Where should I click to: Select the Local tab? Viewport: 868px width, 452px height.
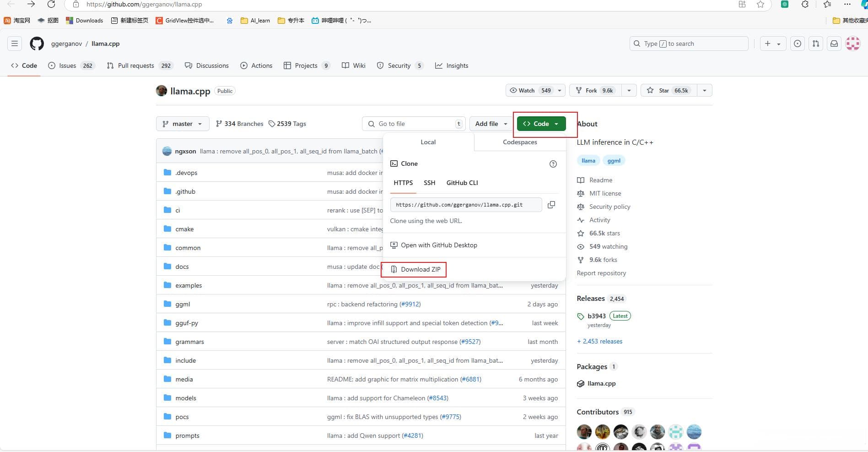(428, 142)
